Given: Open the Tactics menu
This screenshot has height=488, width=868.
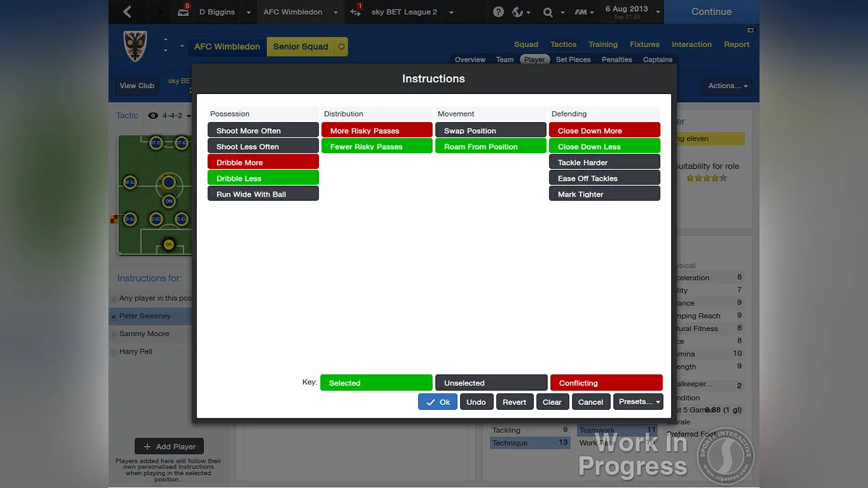Looking at the screenshot, I should 563,45.
